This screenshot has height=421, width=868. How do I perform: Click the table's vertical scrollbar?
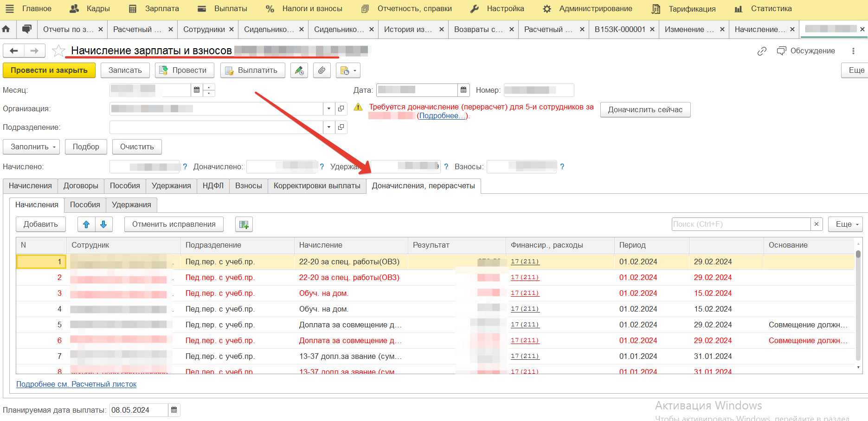[858, 306]
